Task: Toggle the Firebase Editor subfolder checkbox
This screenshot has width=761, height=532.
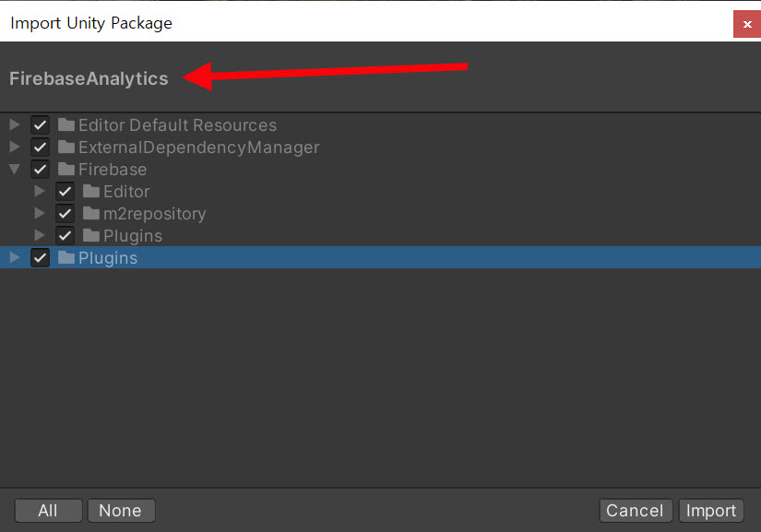Action: (x=65, y=192)
